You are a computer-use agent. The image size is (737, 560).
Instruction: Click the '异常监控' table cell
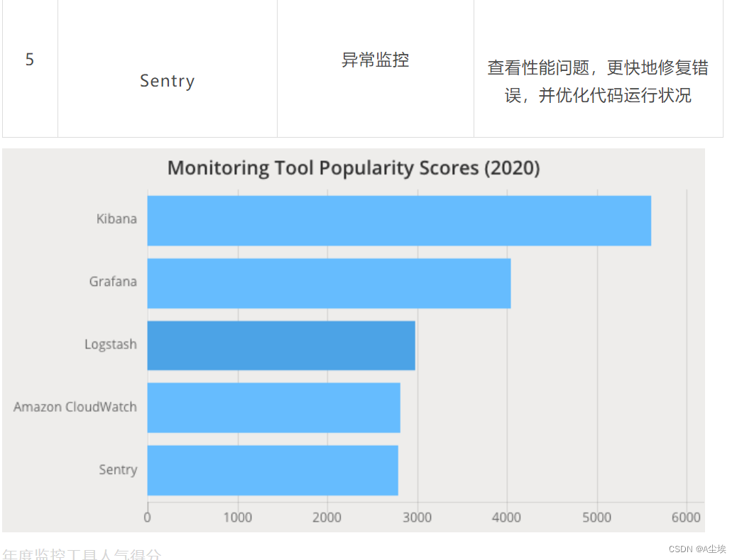pyautogui.click(x=376, y=69)
